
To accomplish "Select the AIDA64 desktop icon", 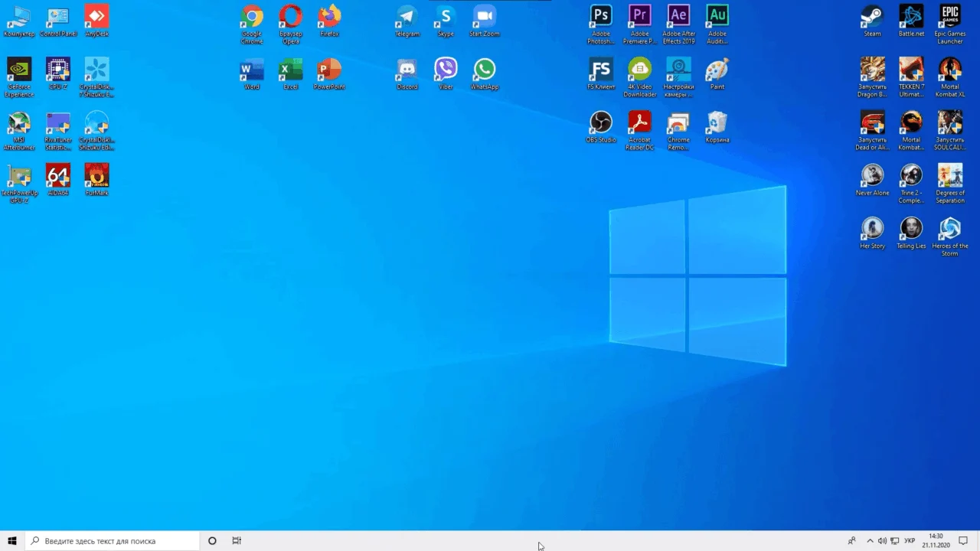I will pos(58,180).
